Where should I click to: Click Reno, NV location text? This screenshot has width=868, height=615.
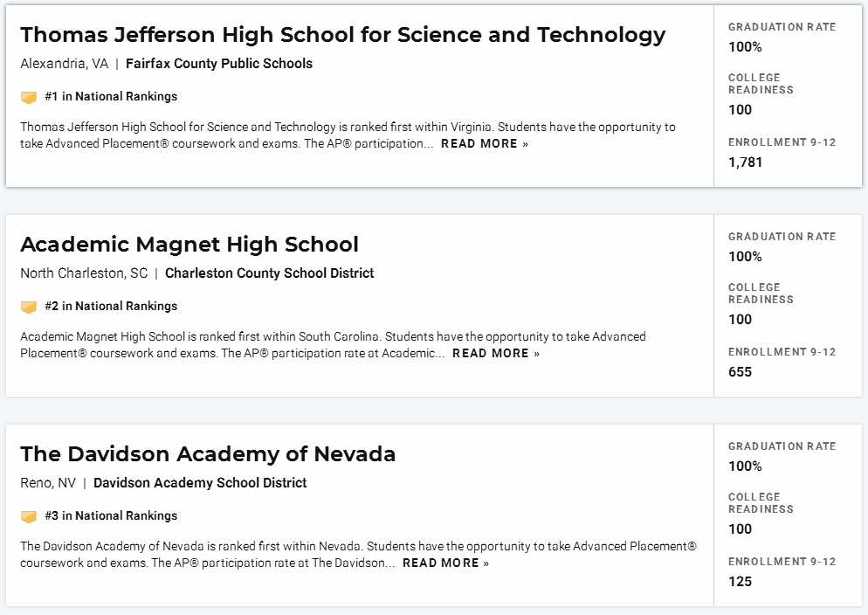(x=48, y=483)
